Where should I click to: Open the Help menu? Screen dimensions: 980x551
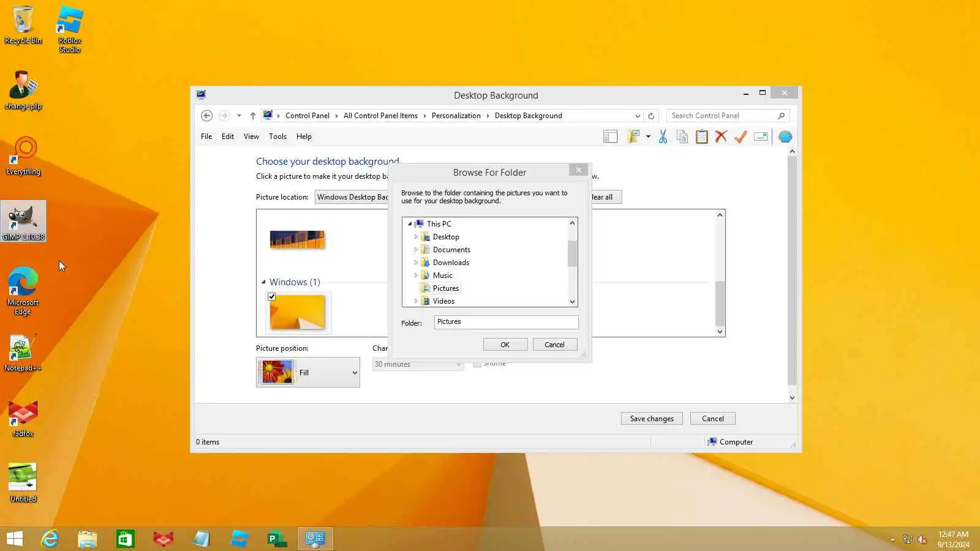click(304, 137)
